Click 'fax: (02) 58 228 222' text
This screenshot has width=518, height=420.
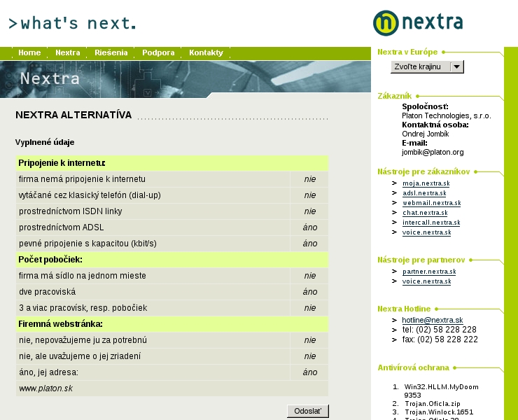click(440, 339)
